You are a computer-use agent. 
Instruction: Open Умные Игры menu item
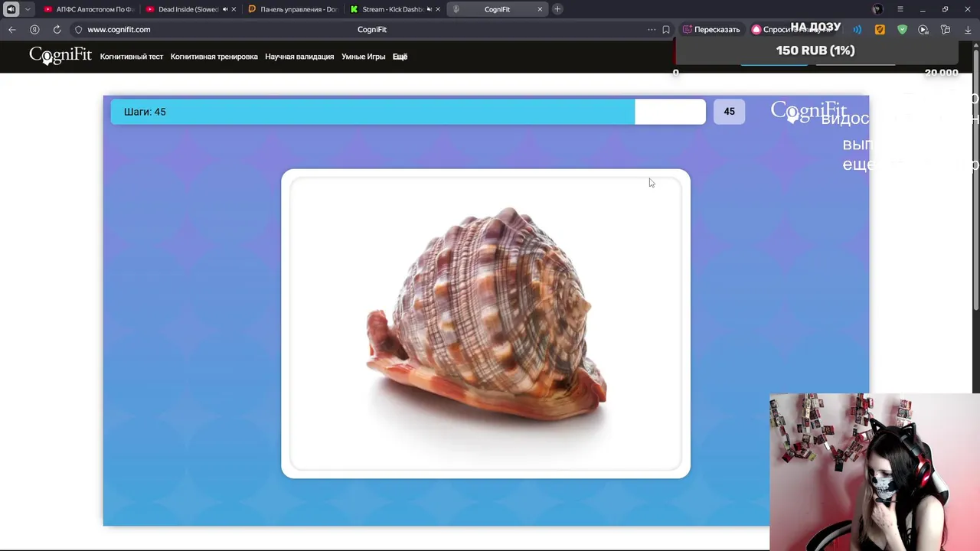364,57
